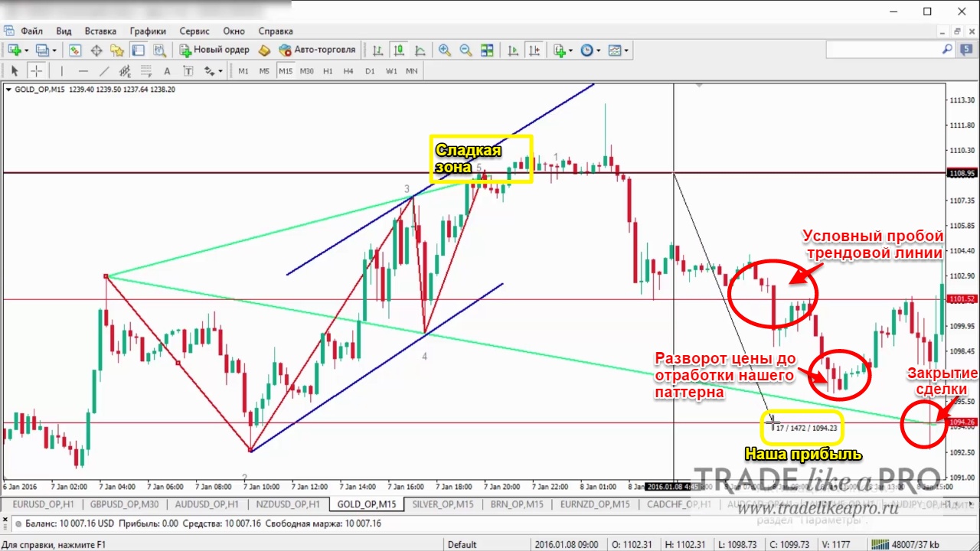This screenshot has width=980, height=551.
Task: Expand the Indicators dropdown arrow
Action: click(570, 51)
